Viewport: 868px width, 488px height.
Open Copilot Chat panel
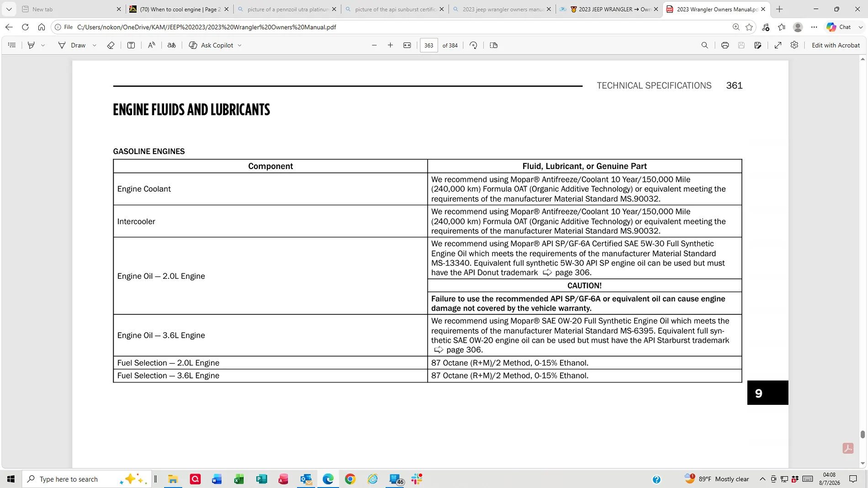click(x=839, y=27)
